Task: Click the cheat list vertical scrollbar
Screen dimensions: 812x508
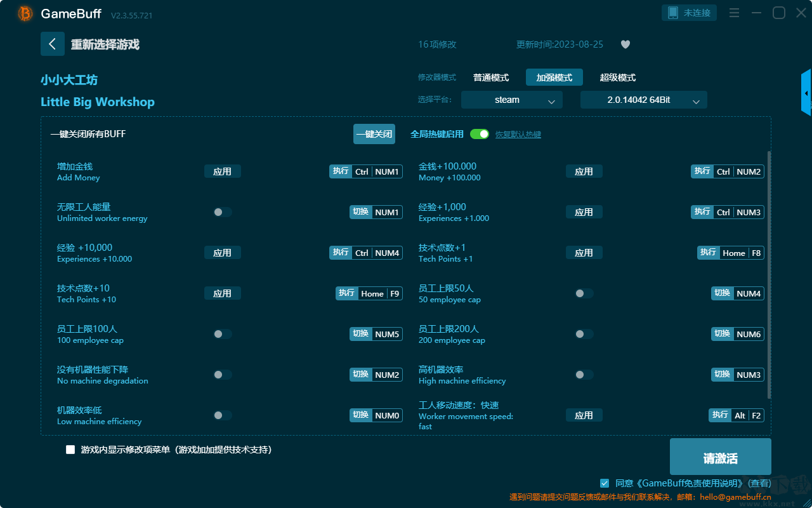Action: (769, 275)
